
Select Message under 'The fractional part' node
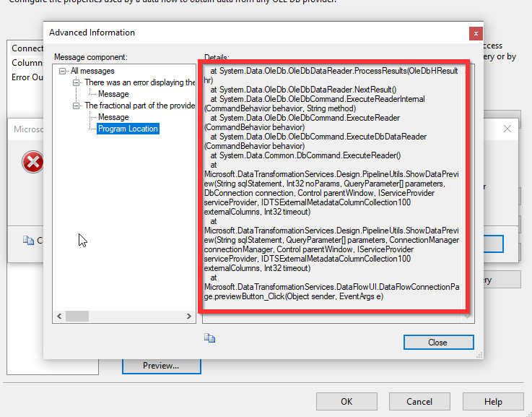click(113, 117)
